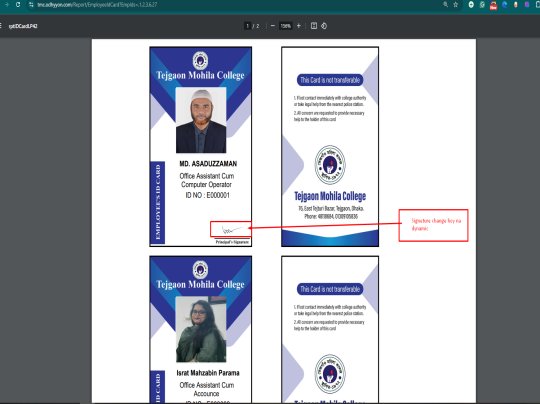Click Office Assistant Cum Computer Operator text
The image size is (540, 404).
[207, 180]
